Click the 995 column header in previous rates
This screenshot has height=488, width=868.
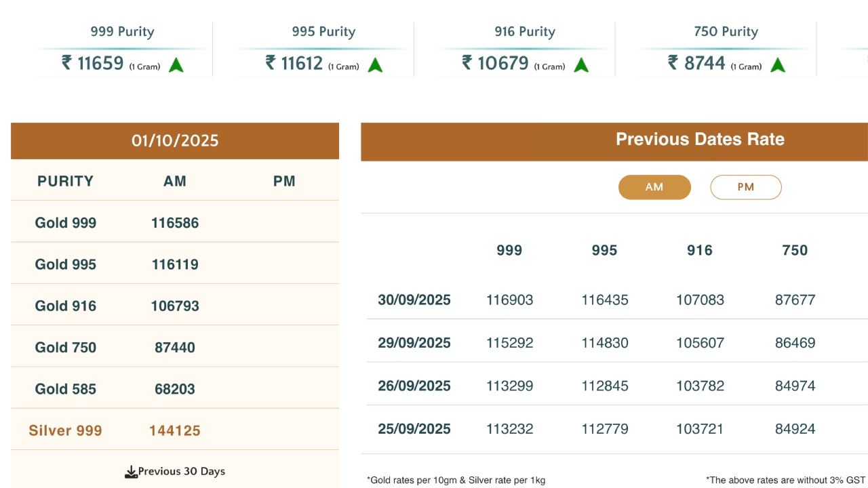pyautogui.click(x=604, y=251)
